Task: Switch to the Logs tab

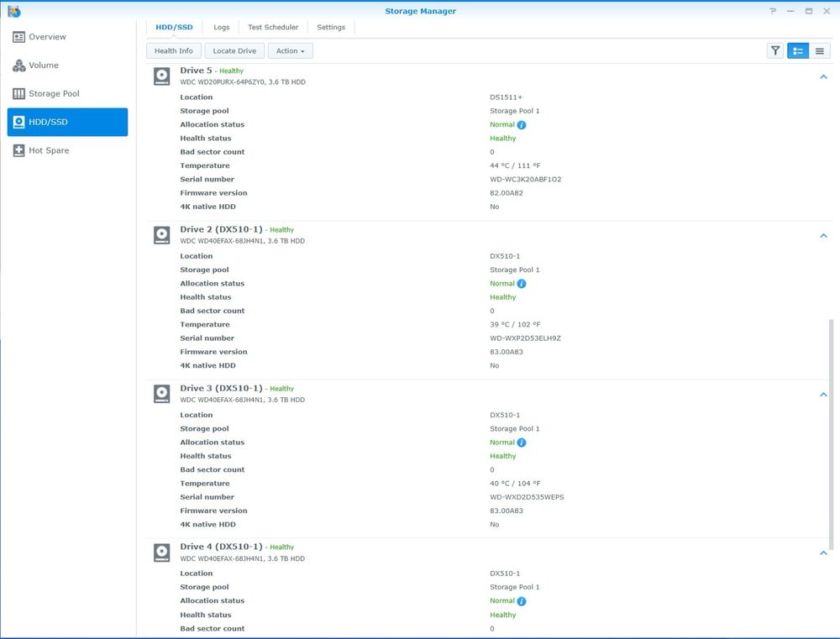Action: coord(221,28)
